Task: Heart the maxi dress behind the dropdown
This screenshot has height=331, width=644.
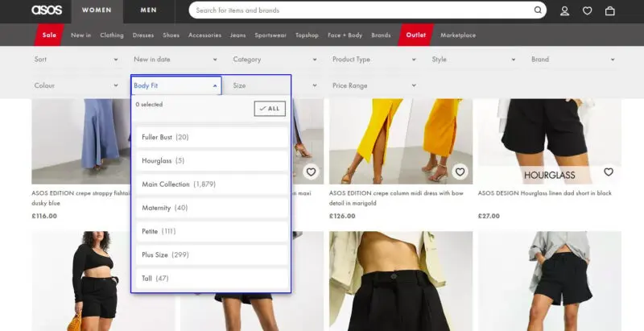Action: click(311, 172)
